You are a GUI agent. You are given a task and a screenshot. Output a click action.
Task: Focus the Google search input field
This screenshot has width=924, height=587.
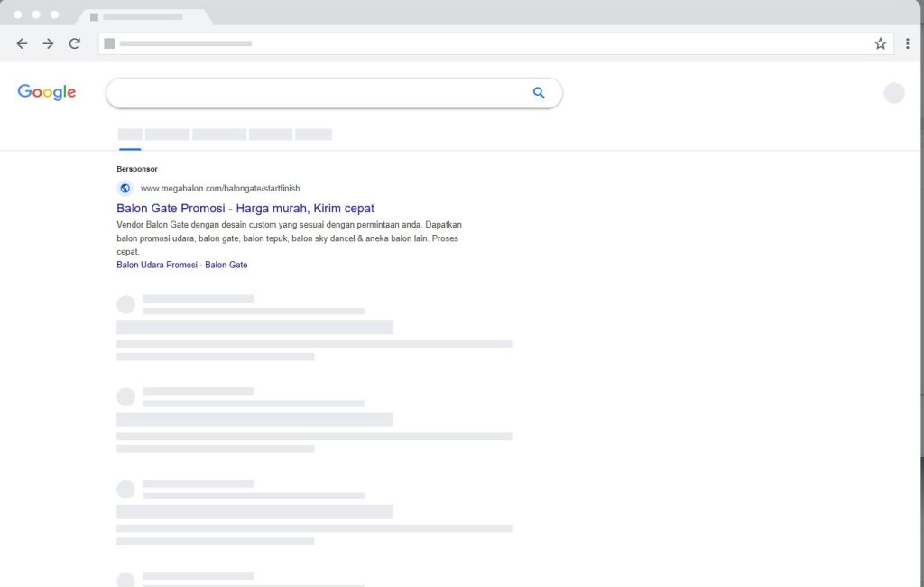coord(334,93)
